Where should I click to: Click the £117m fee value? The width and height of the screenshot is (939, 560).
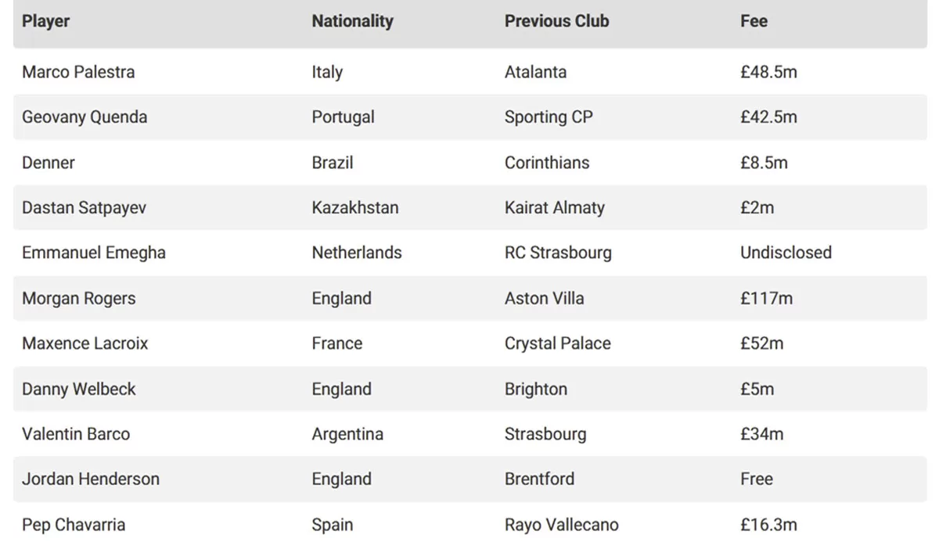pyautogui.click(x=766, y=298)
